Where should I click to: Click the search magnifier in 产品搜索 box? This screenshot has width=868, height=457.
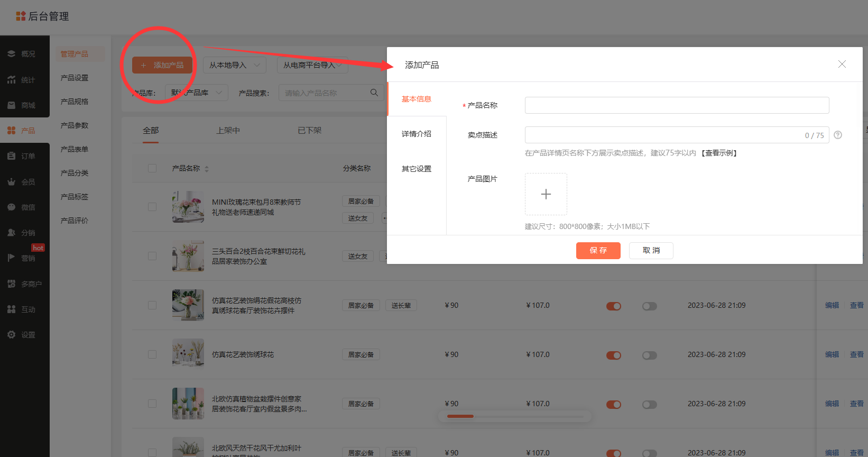[374, 93]
